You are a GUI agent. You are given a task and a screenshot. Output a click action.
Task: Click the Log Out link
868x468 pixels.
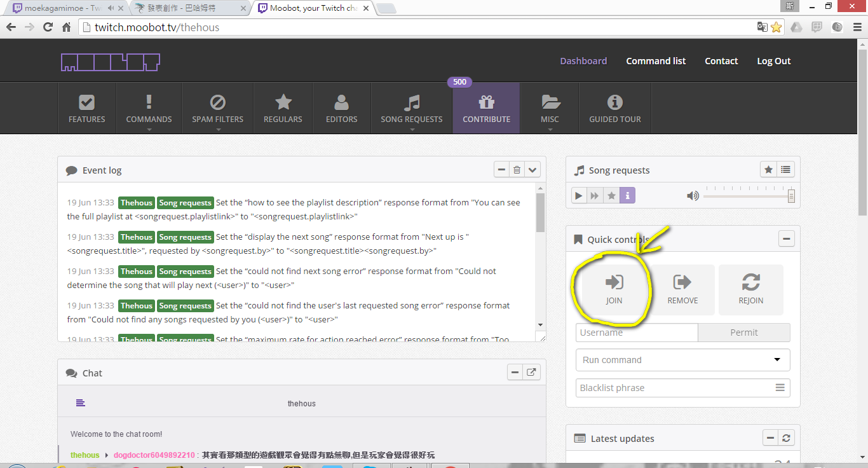tap(773, 61)
